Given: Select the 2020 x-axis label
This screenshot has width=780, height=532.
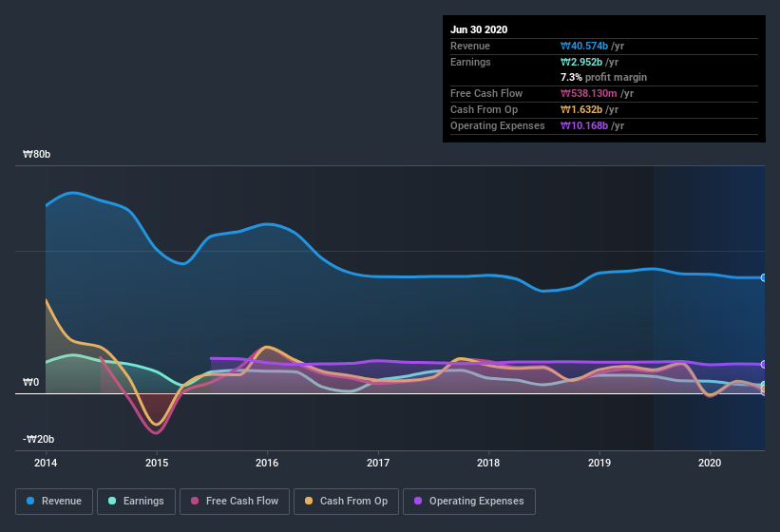Looking at the screenshot, I should [710, 463].
